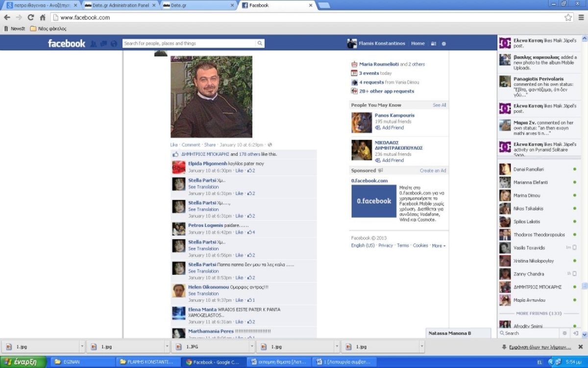Open the 0.facebook.com sponsored link
The height and width of the screenshot is (368, 588).
pos(369,181)
